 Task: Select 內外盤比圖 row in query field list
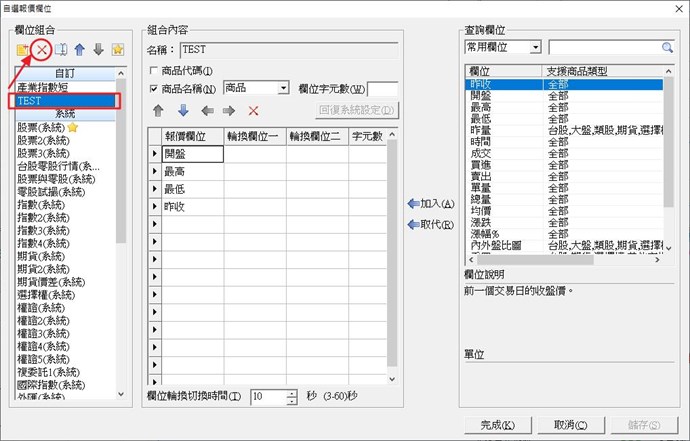564,245
